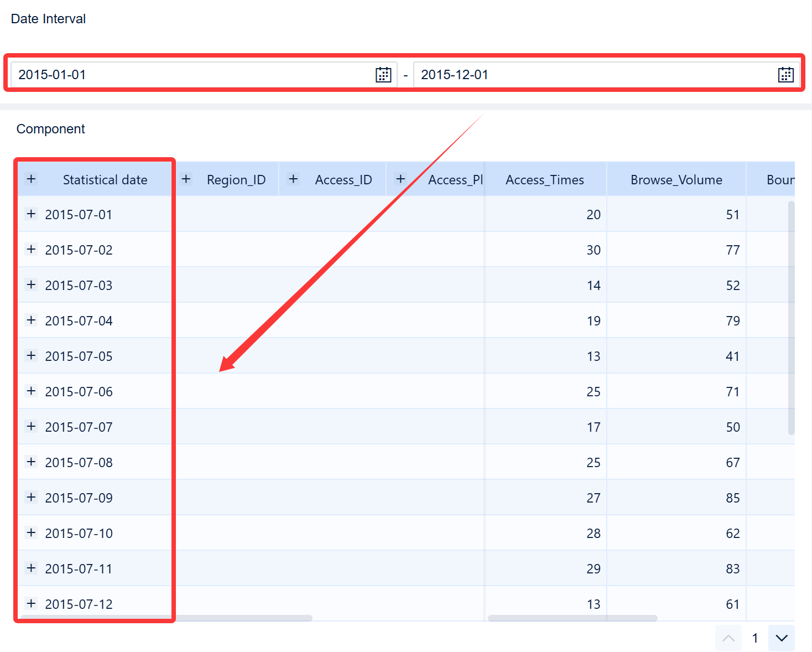Click the plus icon on Access_ID column

tap(293, 179)
